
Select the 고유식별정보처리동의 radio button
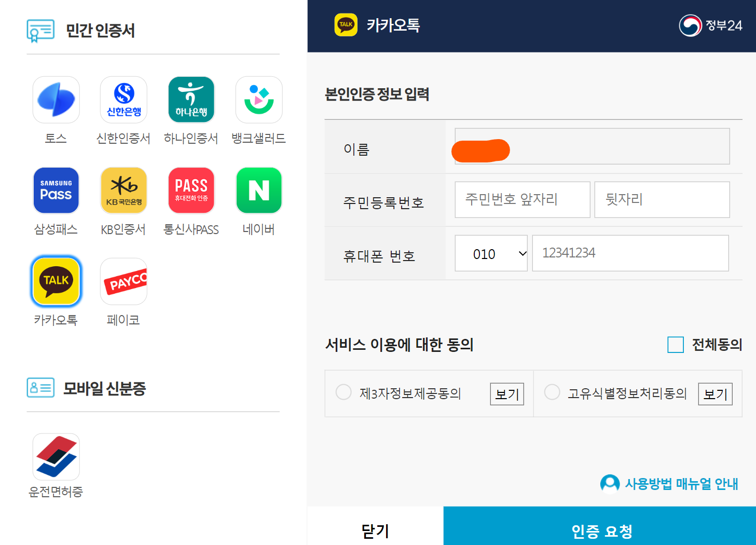(x=552, y=392)
